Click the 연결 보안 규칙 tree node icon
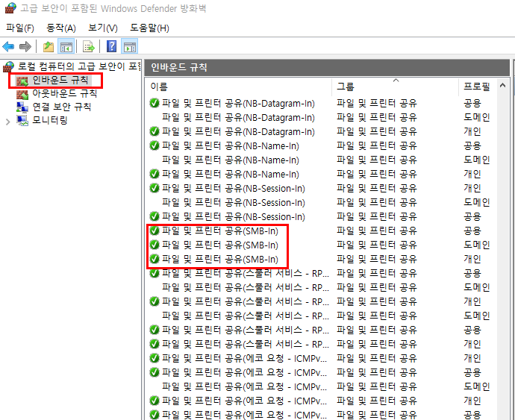This screenshot has width=515, height=420. [x=22, y=107]
